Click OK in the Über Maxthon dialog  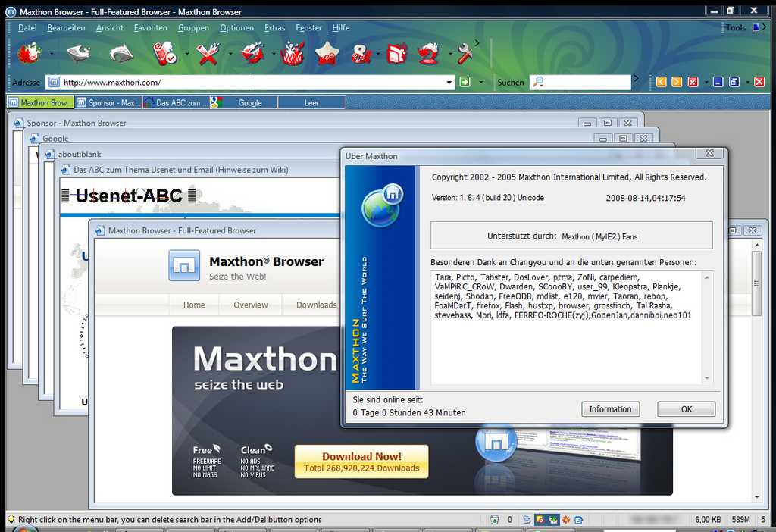pyautogui.click(x=686, y=409)
